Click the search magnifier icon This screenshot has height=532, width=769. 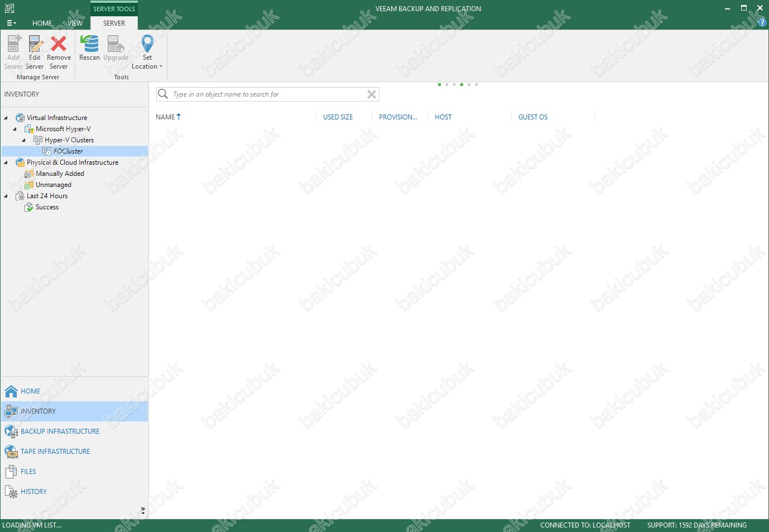coord(163,94)
